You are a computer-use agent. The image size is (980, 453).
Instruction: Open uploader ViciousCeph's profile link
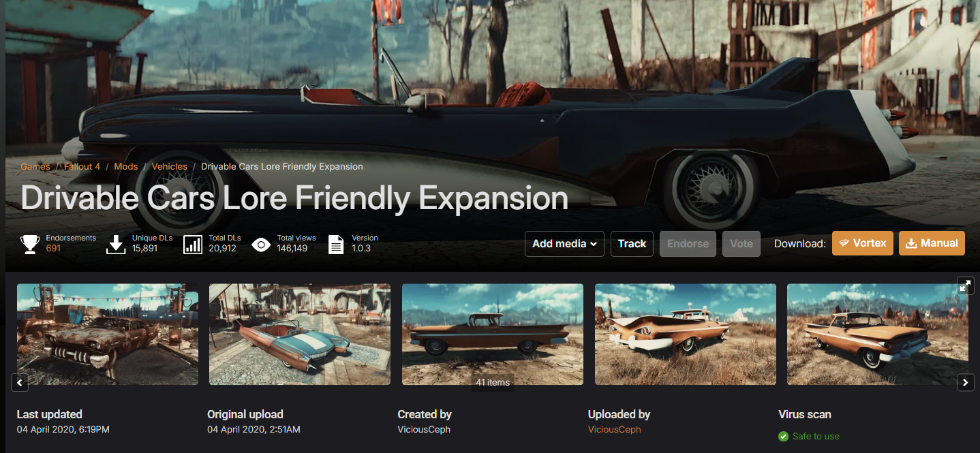point(615,429)
